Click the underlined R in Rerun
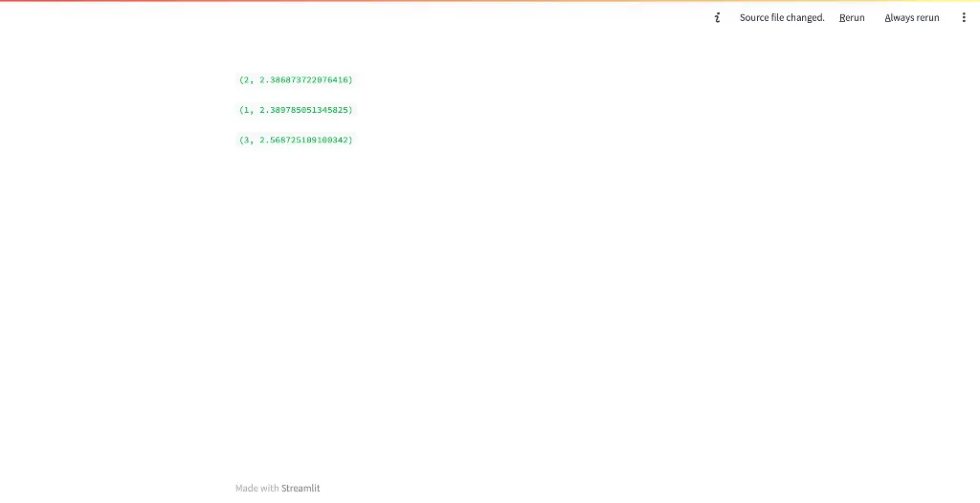 click(842, 17)
